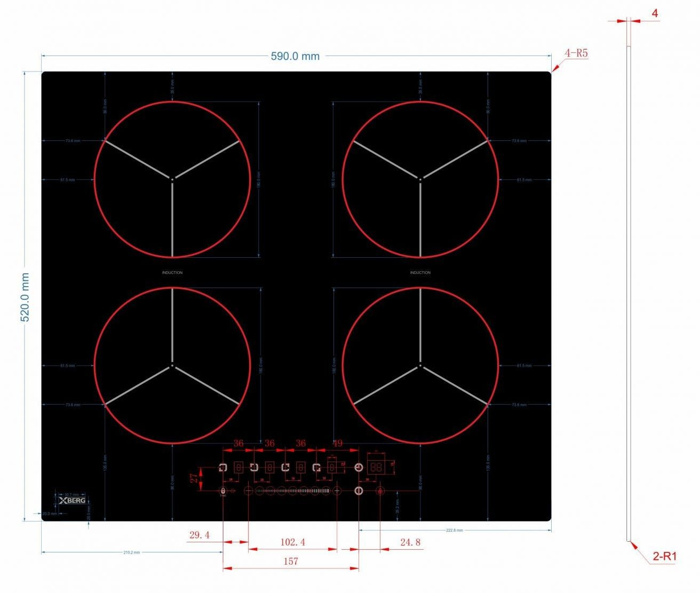Select the second zone selector icon from left
Screen dimensions: 700x593
254,468
